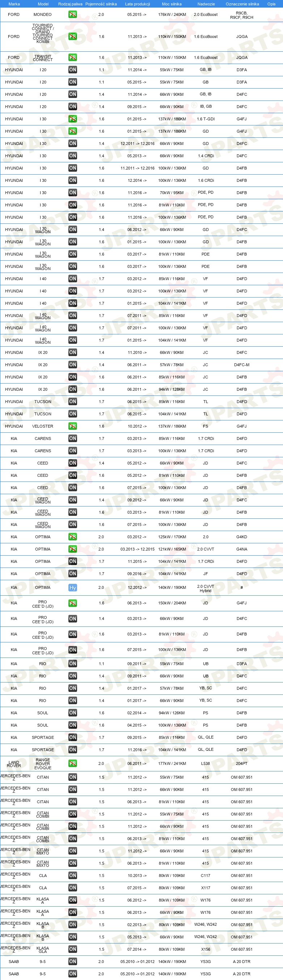This screenshot has height=980, width=283.
Task: Click petrol icon in Kia Optima G4NA row
Action: click(72, 549)
